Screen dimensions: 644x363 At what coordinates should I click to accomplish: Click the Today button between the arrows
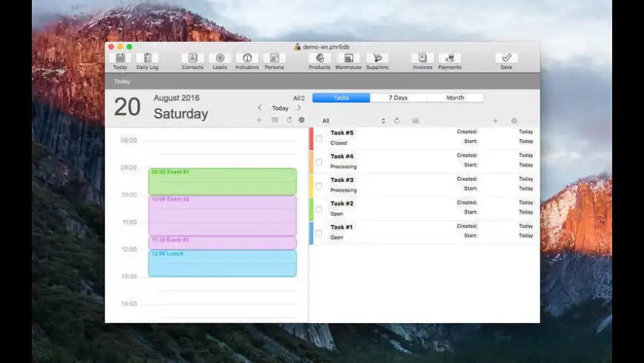[280, 108]
